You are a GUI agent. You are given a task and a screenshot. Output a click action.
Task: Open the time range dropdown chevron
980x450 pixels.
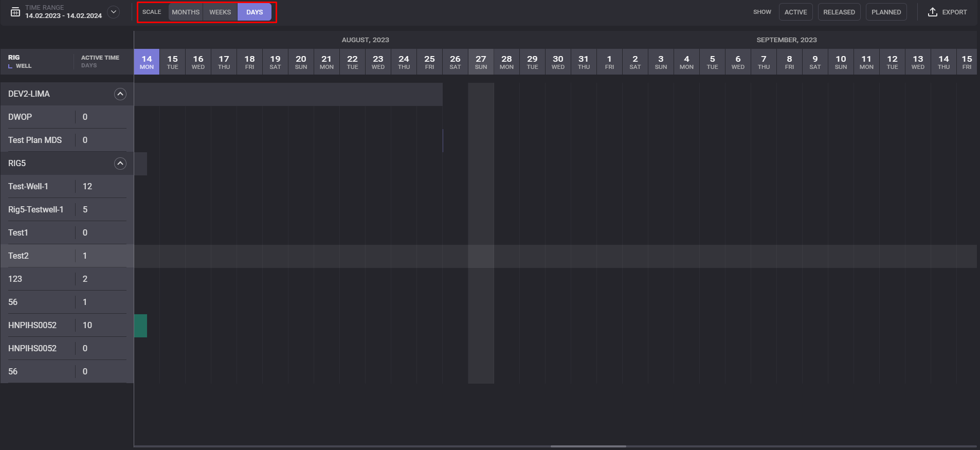(x=114, y=12)
